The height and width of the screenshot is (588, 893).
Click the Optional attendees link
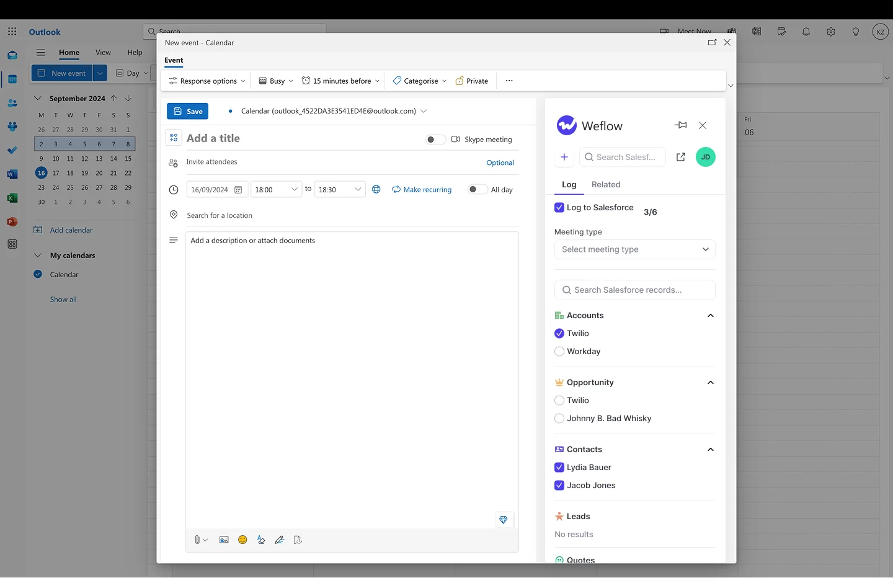pos(500,163)
